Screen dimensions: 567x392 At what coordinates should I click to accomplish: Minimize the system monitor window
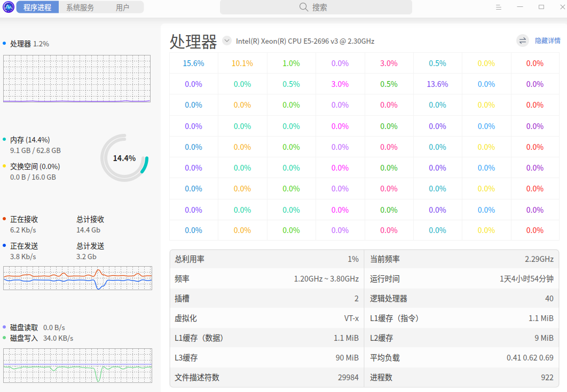tap(520, 7)
